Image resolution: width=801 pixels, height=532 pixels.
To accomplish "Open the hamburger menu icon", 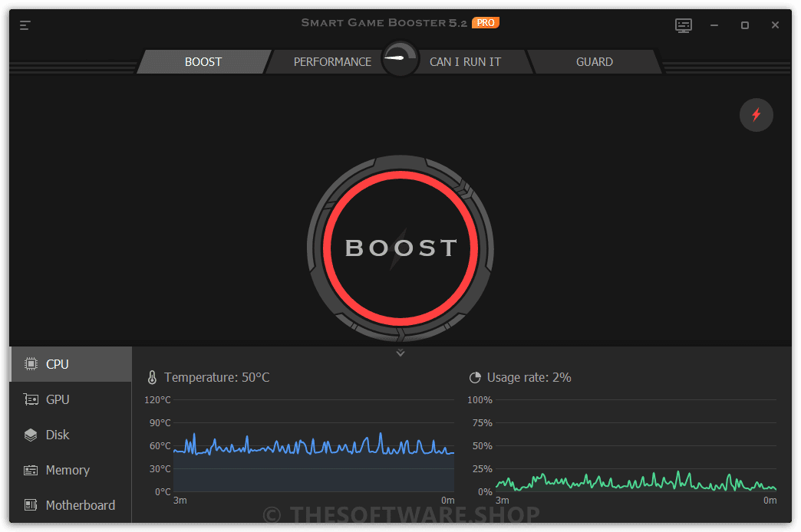I will (x=25, y=25).
